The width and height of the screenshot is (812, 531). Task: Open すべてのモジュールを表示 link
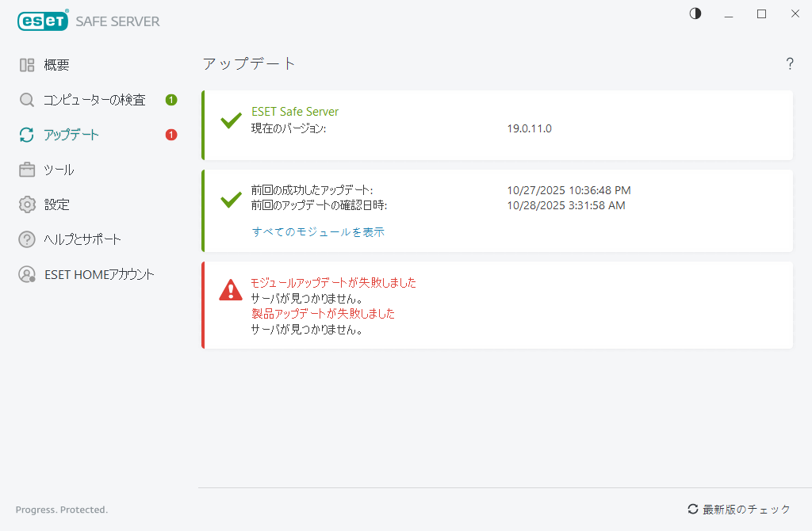point(317,231)
